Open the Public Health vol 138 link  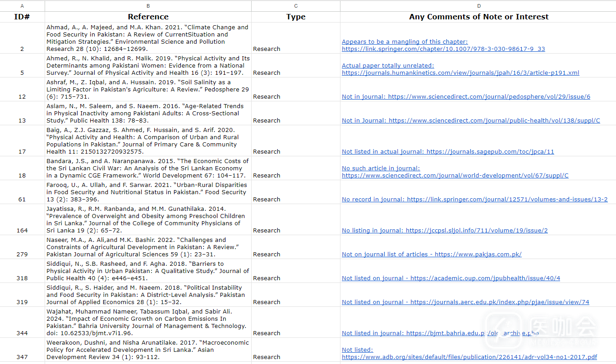471,120
